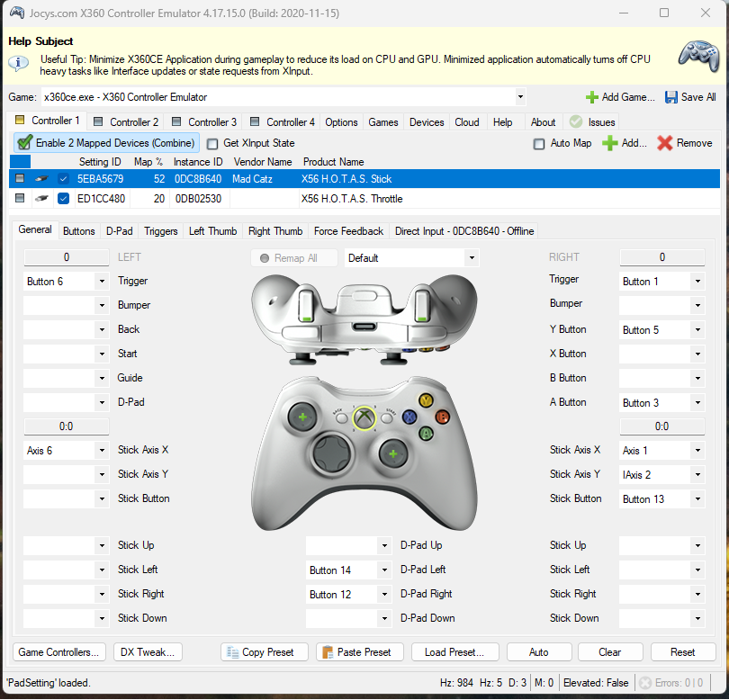Viewport: 729px width, 700px height.
Task: Click the gamepad icon on X56 Stick row
Action: pos(41,179)
